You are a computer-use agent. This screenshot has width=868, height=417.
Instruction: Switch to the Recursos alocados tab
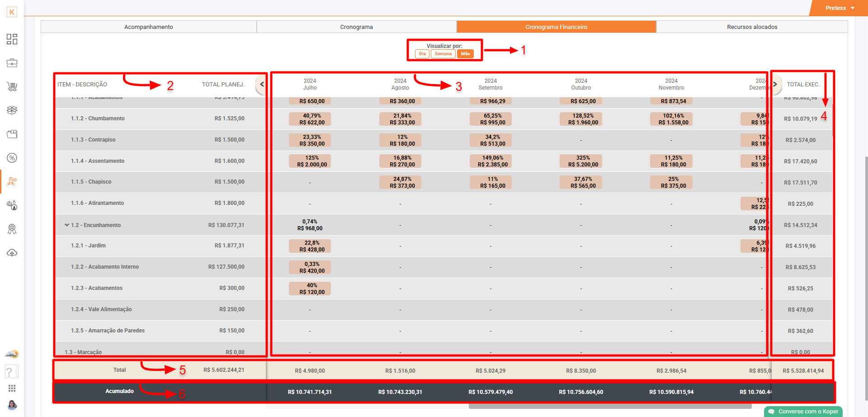(752, 27)
